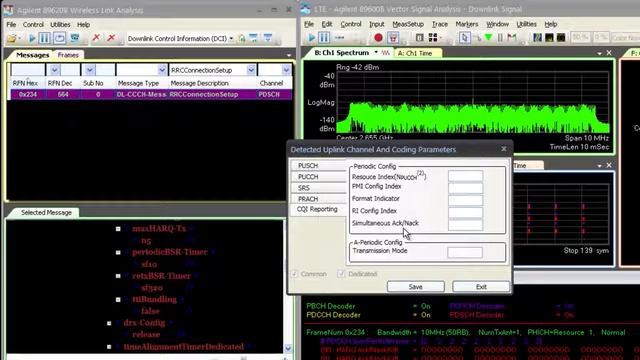Click the PMI Config Index input field
Screen dimensions: 640x360
tap(465, 188)
